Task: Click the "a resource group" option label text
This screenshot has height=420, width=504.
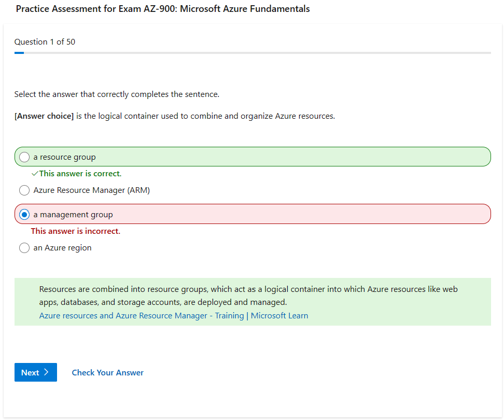Action: (64, 157)
